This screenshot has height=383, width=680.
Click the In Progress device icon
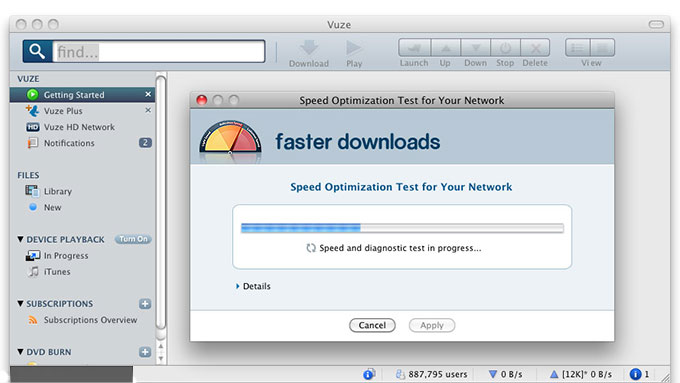pos(33,255)
